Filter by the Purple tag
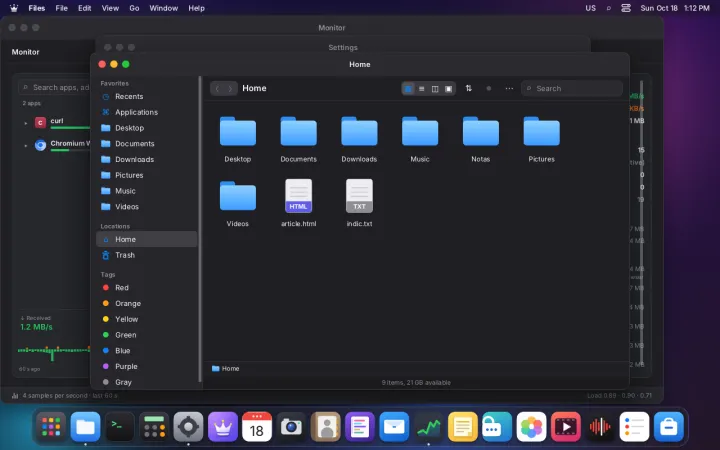720x450 pixels. [146, 366]
